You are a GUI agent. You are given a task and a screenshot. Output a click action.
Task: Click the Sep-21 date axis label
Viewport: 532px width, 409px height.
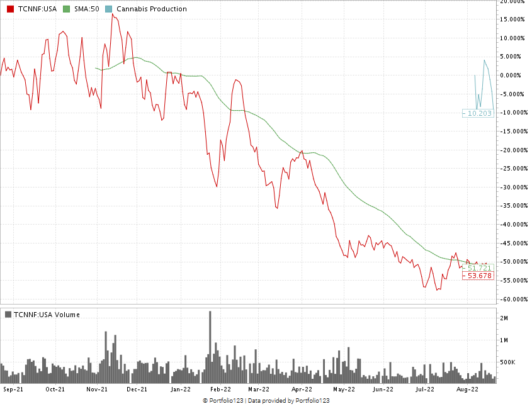[13, 389]
